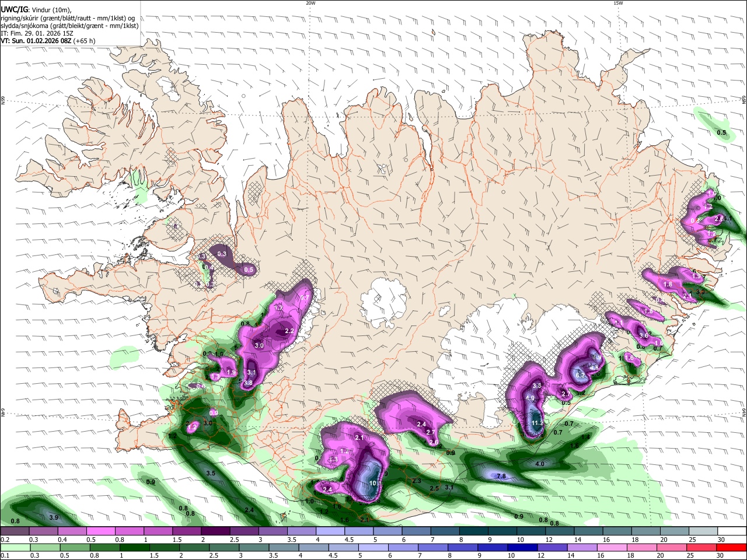Click the 20W longitude label at the top

pyautogui.click(x=310, y=3)
